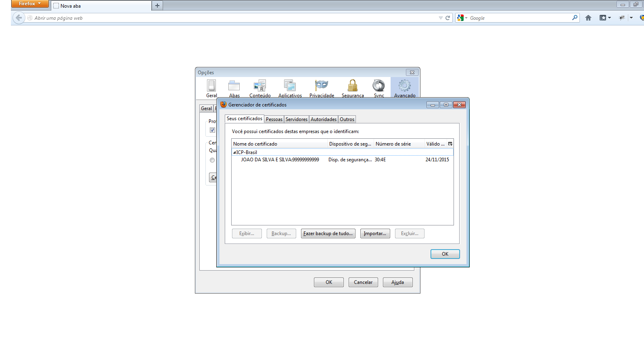Click the reload page icon
This screenshot has width=644, height=346.
coord(447,18)
